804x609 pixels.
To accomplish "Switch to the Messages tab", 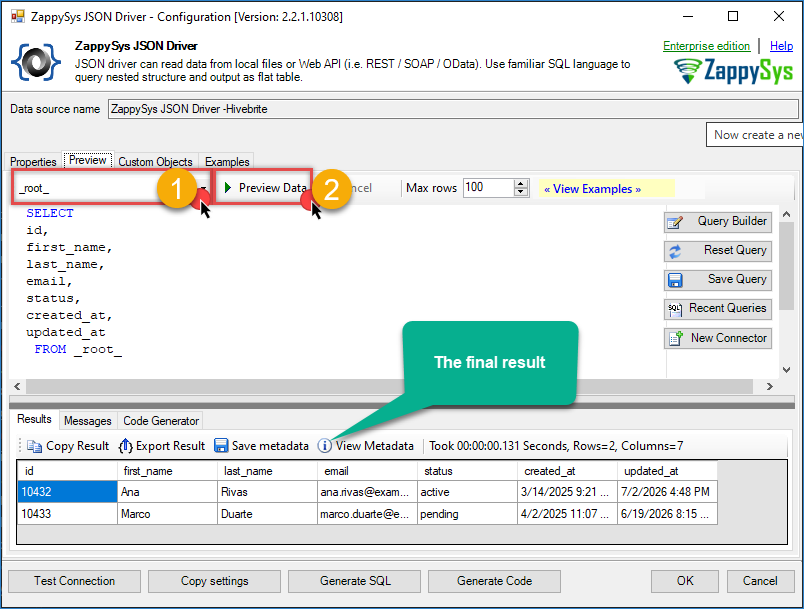I will [88, 421].
